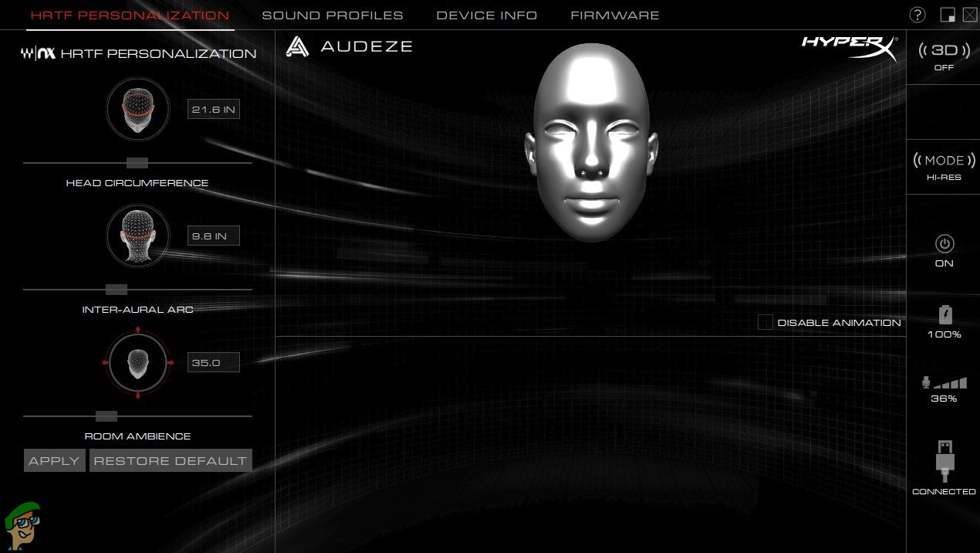Click the battery level icon

pos(945,315)
